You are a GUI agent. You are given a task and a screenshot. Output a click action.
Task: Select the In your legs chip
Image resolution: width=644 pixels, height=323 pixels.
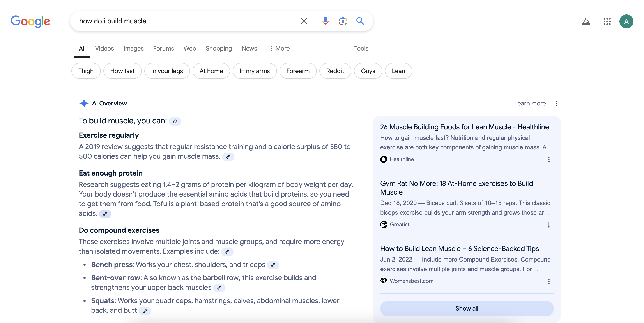(167, 71)
